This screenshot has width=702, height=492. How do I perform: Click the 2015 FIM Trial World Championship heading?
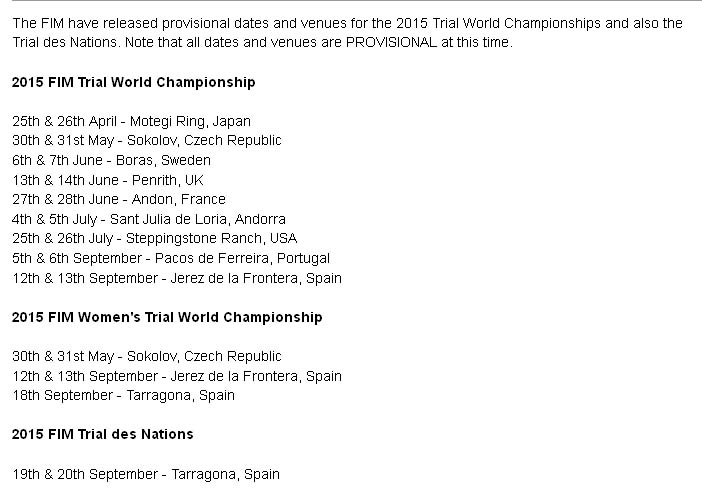(x=133, y=82)
